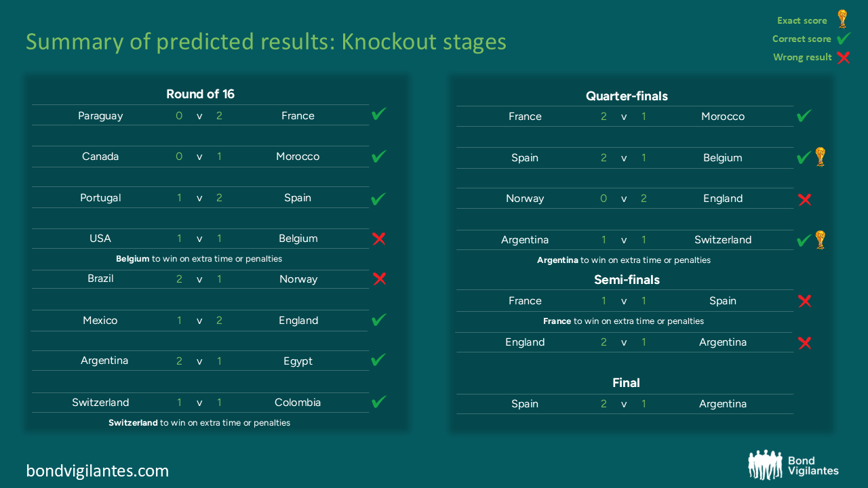The image size is (868, 488).
Task: Select the Quarter-finals heading
Action: click(x=627, y=96)
